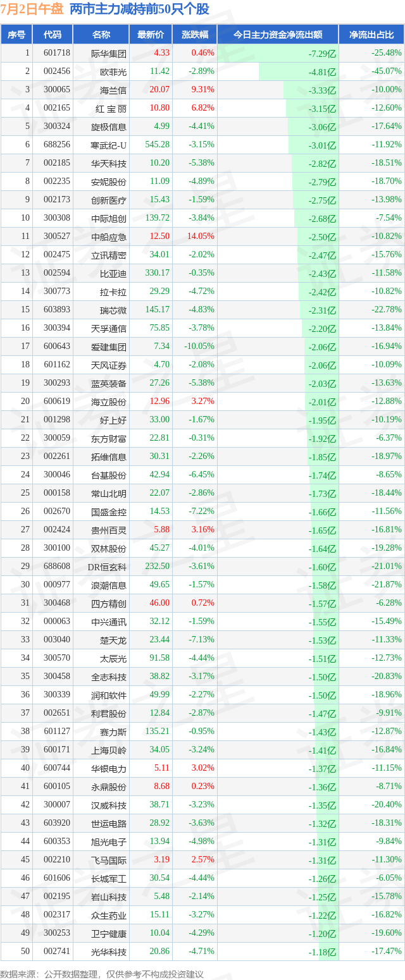The image size is (405, 980).
Task: Click stock name 四方精创
Action: tap(109, 604)
